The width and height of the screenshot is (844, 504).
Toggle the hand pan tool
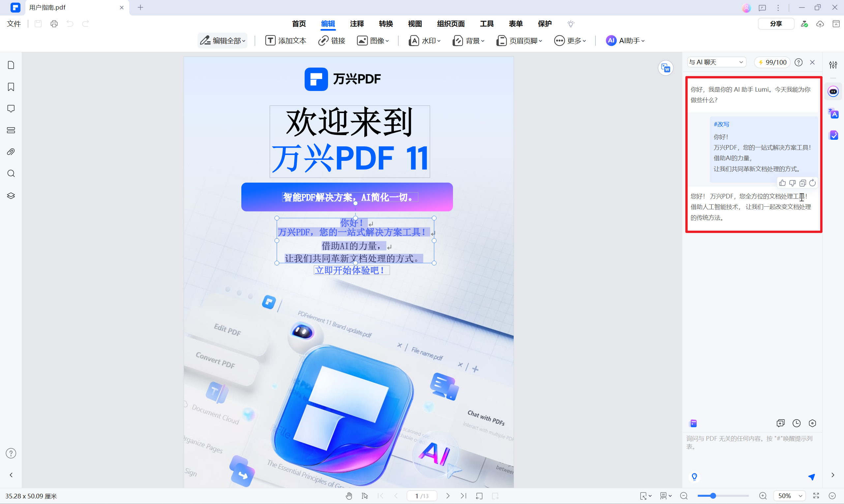tap(349, 496)
